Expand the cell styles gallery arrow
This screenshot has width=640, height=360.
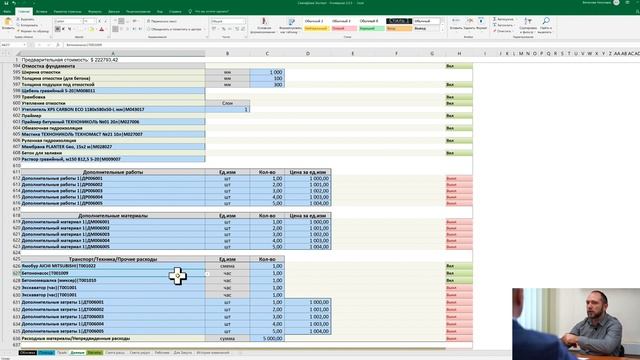(442, 30)
